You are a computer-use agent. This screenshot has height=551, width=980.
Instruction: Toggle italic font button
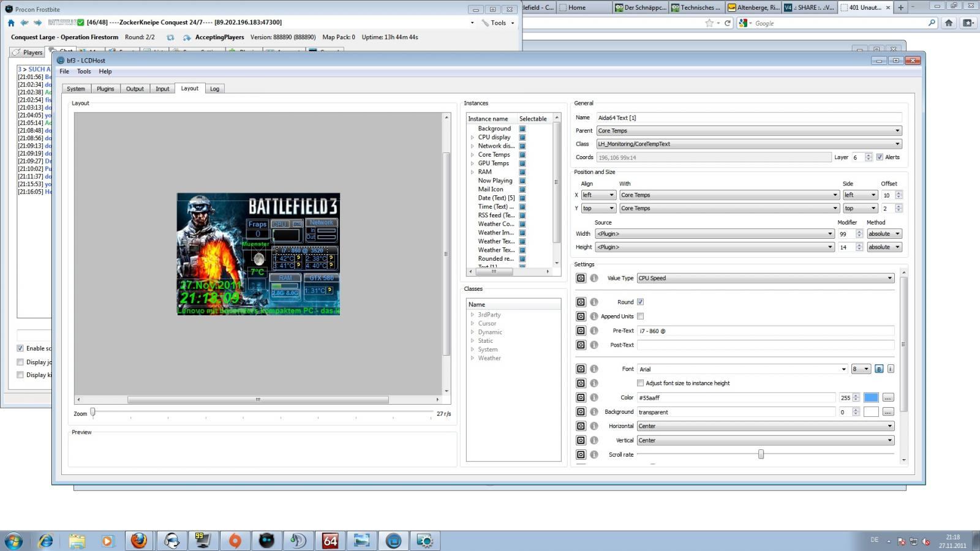(x=891, y=369)
